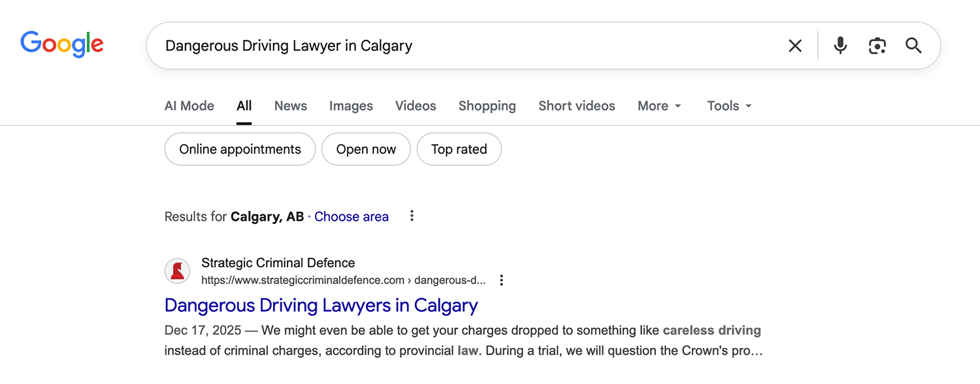This screenshot has width=980, height=384.
Task: Switch to the Images tab
Action: pyautogui.click(x=351, y=105)
